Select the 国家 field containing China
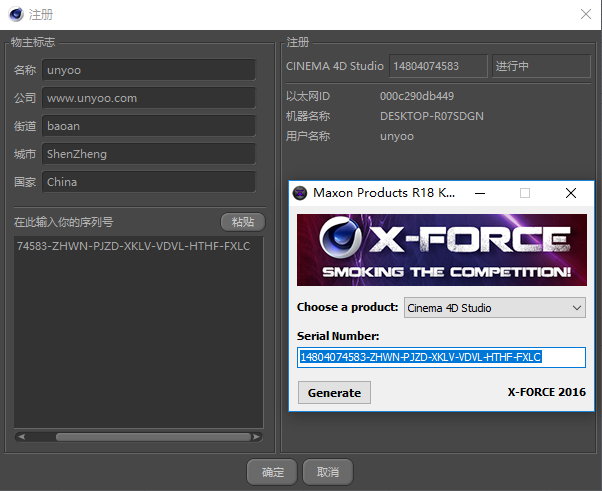The image size is (602, 491). tap(148, 182)
